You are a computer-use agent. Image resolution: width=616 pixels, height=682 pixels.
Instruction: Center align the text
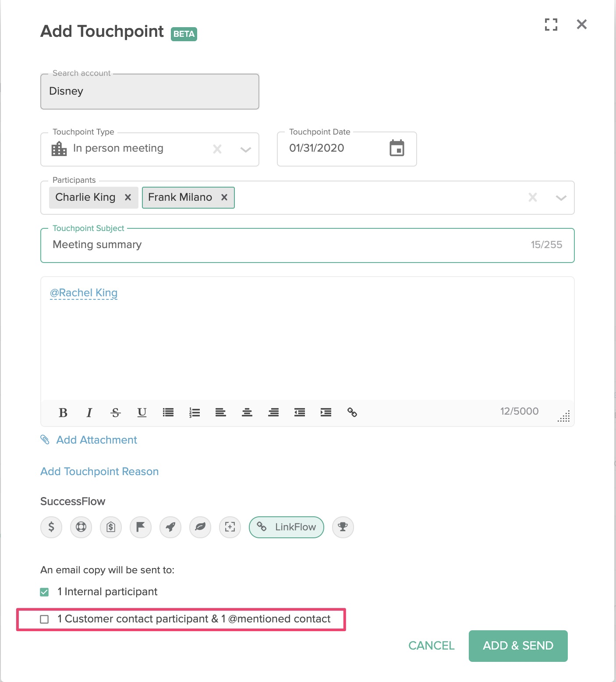(x=247, y=412)
